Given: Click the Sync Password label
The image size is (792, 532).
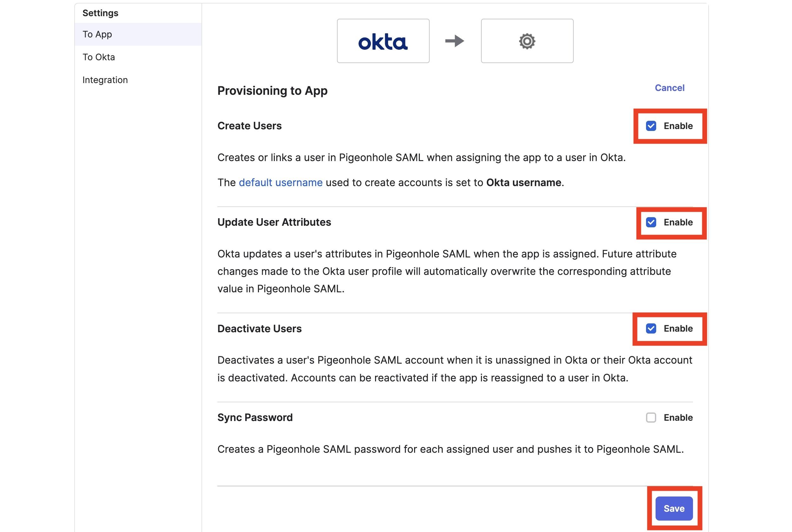Looking at the screenshot, I should [255, 417].
